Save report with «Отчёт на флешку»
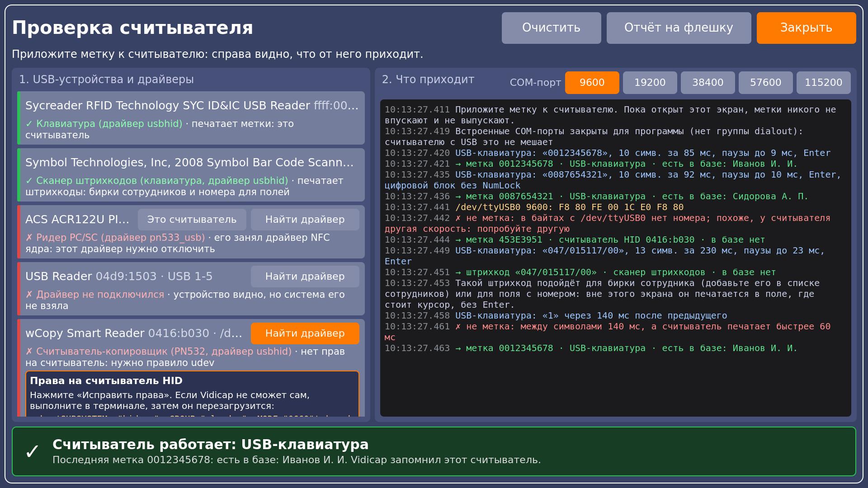Image resolution: width=868 pixels, height=488 pixels. tap(679, 28)
